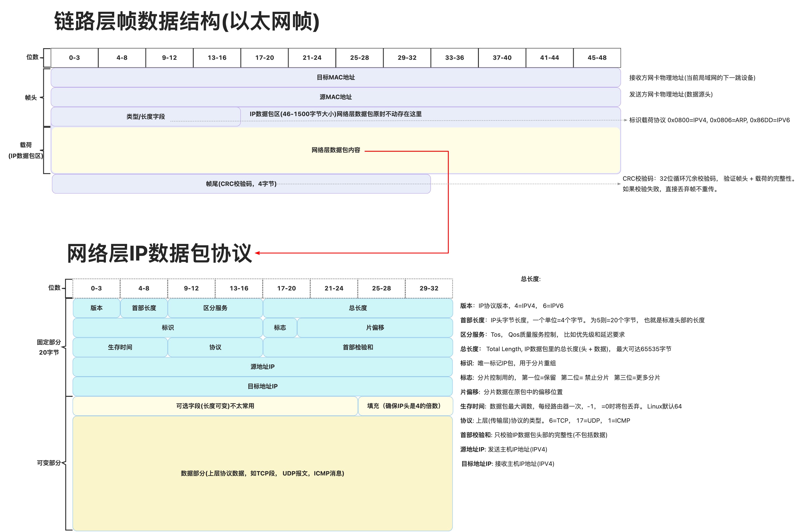Select the 片偏移 box in the IP header
The image size is (802, 532).
(x=375, y=328)
